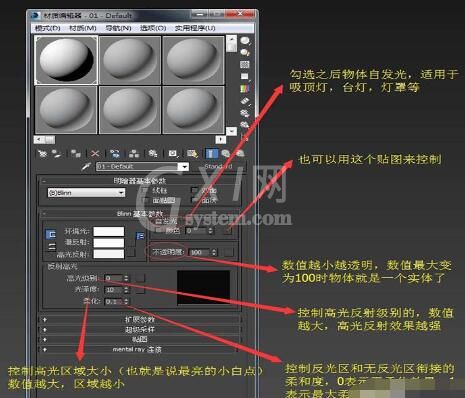Click the 高光反射 map button
Screen dimensions: 465x398
[x=131, y=253]
